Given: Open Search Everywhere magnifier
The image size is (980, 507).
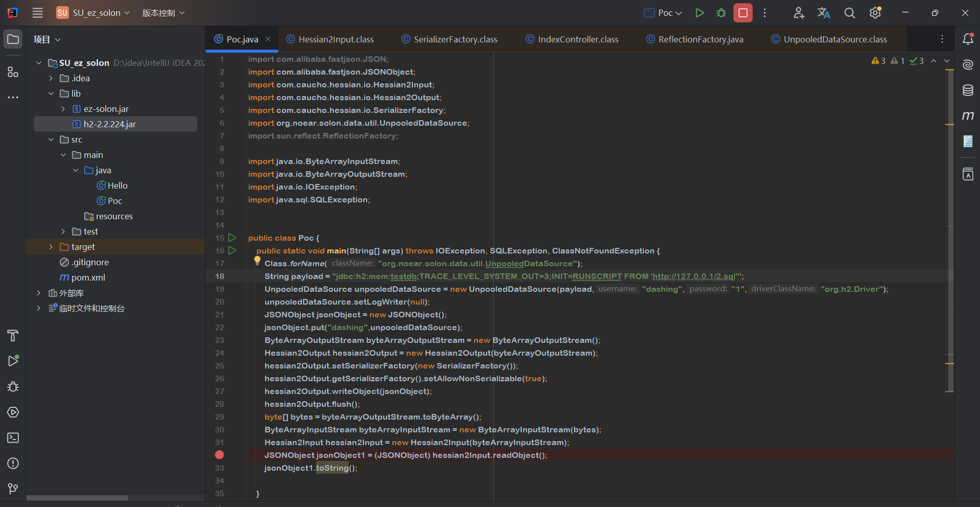Looking at the screenshot, I should coord(849,13).
